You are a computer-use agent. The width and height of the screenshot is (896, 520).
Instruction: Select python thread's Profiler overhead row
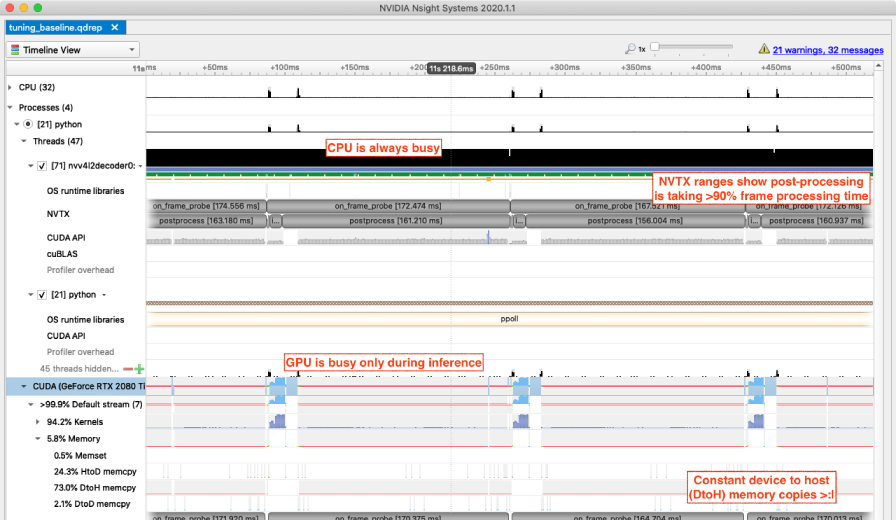point(80,352)
